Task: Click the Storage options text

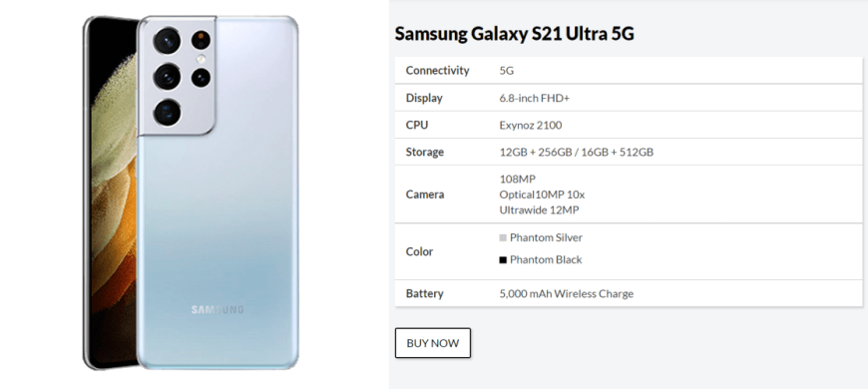Action: (577, 152)
